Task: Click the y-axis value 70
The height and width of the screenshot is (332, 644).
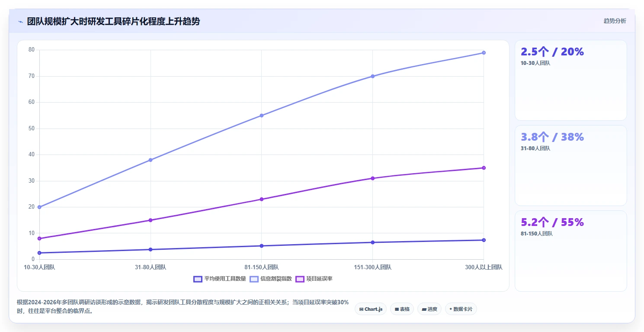Action: click(x=32, y=76)
